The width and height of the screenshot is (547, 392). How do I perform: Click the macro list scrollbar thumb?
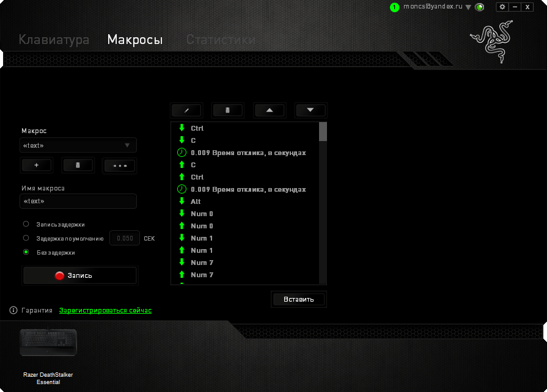point(323,132)
